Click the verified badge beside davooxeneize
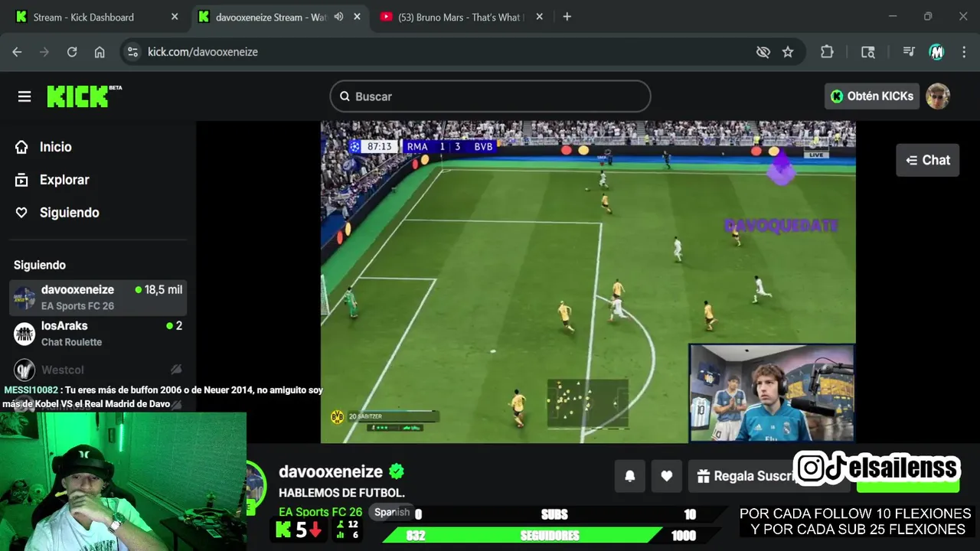 point(397,471)
